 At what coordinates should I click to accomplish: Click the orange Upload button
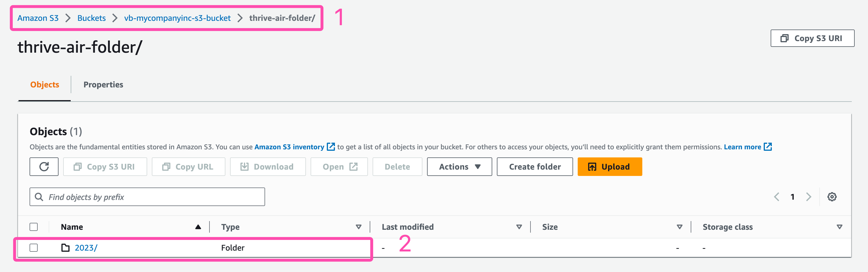pyautogui.click(x=610, y=167)
